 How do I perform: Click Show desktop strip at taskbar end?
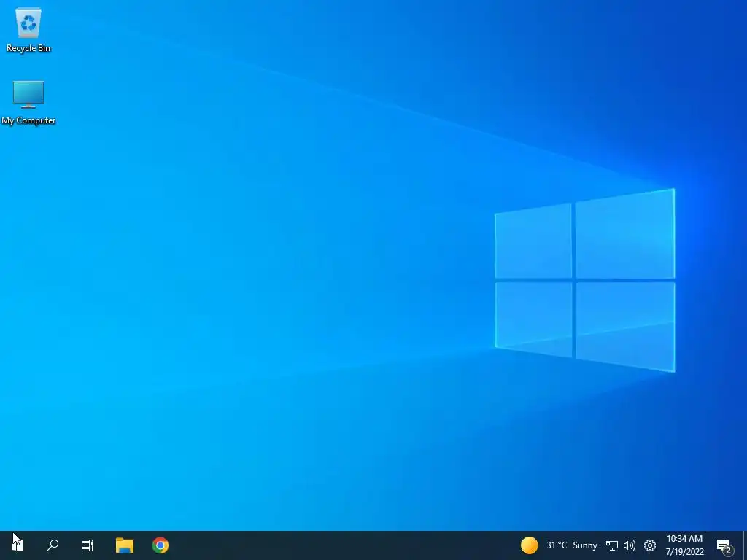point(745,545)
